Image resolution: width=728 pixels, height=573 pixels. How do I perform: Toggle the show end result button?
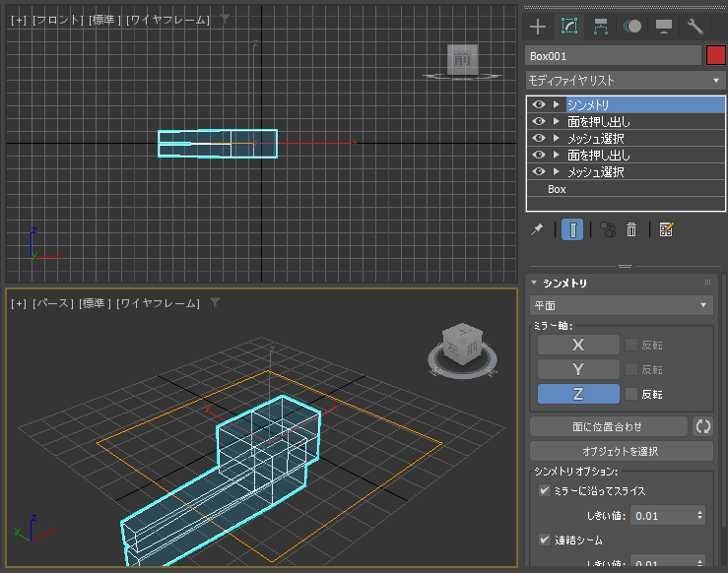(x=572, y=229)
